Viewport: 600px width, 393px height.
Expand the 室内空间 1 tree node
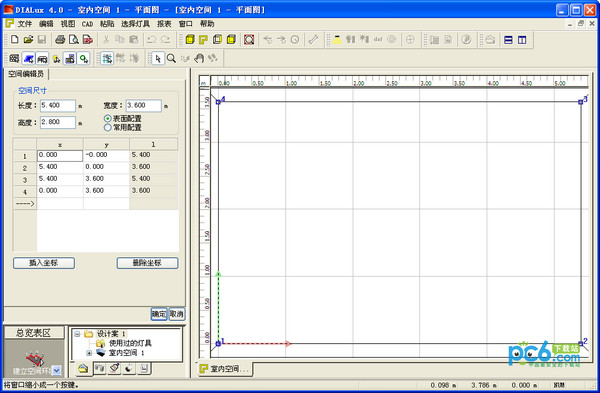pos(89,353)
